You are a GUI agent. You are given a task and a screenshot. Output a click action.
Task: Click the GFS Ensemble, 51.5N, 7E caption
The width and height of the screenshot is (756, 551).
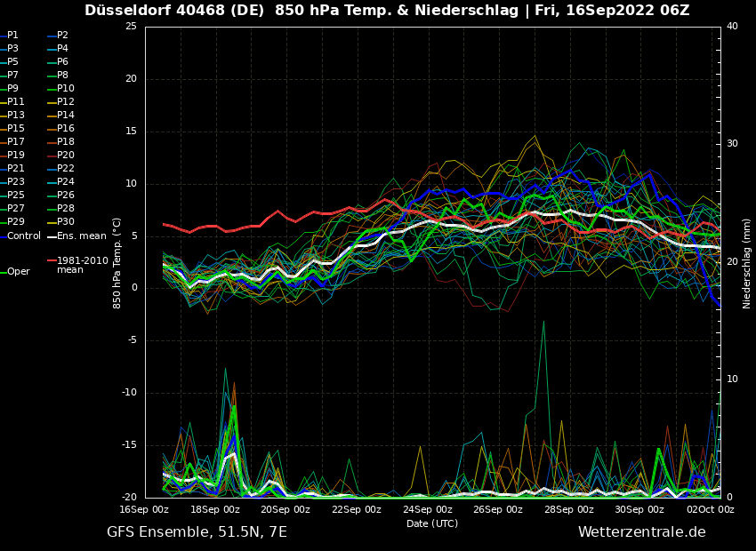(197, 532)
